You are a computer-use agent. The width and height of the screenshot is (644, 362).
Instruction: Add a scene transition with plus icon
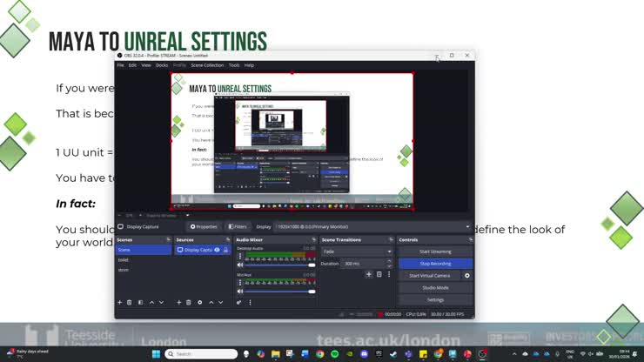click(368, 274)
